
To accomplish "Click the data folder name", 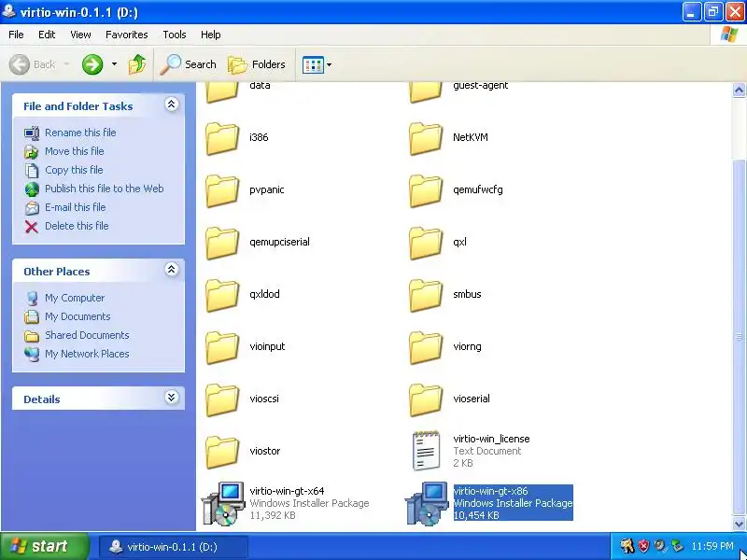I will click(260, 85).
